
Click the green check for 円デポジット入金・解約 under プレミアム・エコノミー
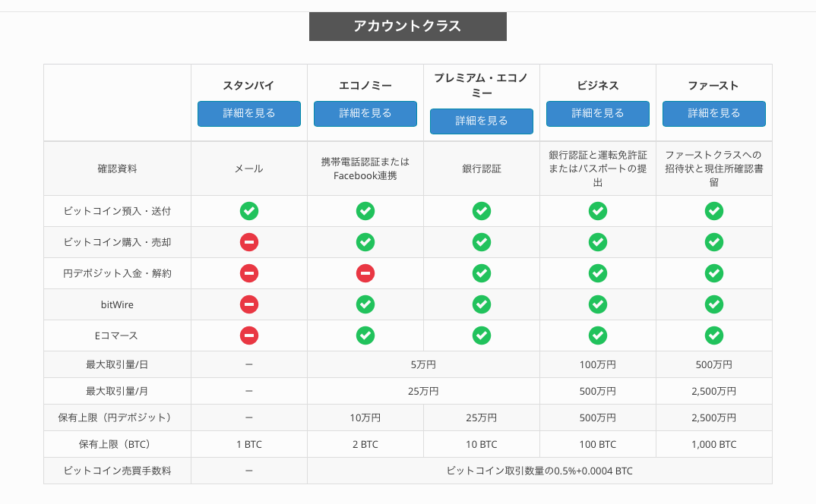point(481,273)
